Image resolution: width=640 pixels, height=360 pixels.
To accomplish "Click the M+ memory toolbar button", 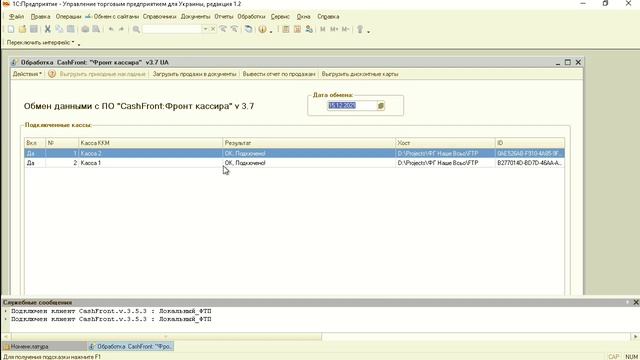I will pos(334,29).
